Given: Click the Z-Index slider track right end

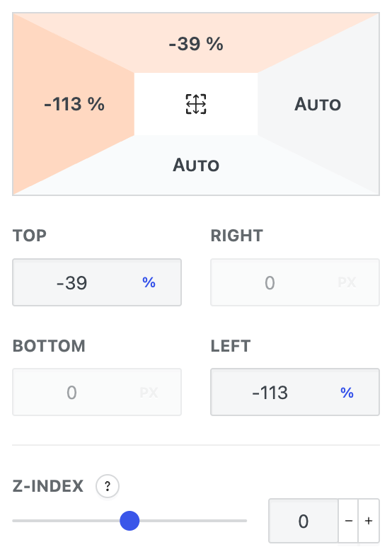Looking at the screenshot, I should pyautogui.click(x=244, y=521).
